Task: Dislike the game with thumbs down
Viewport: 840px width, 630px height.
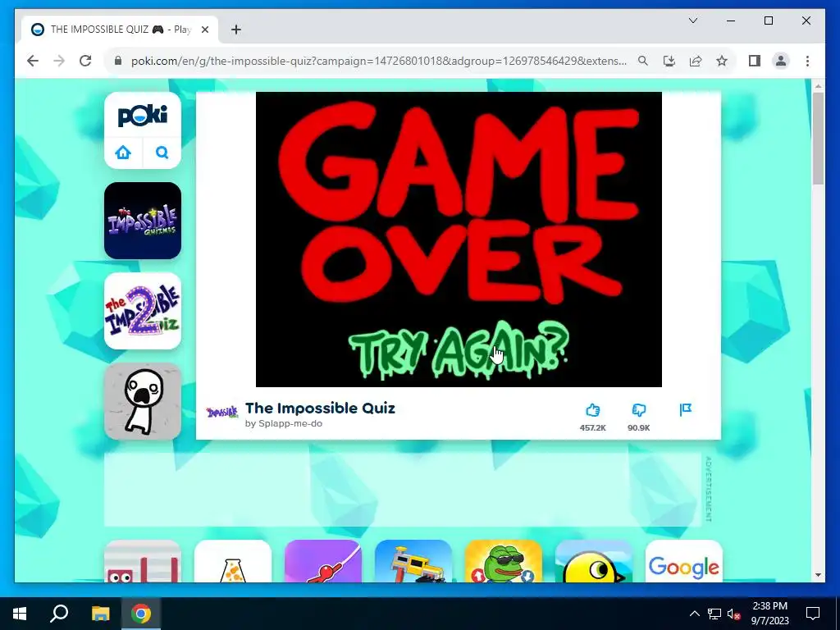Action: pos(638,410)
